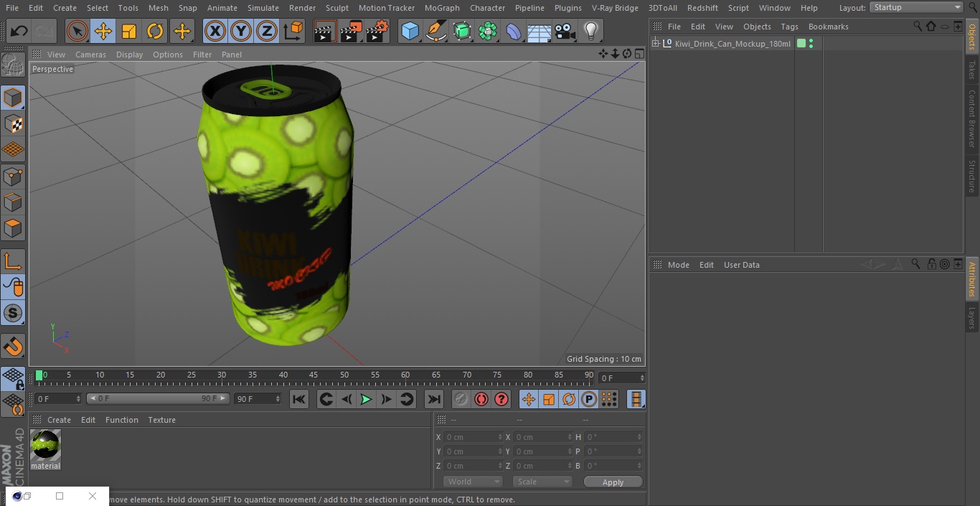
Task: Search in Objects manager magnifier
Action: 918,26
